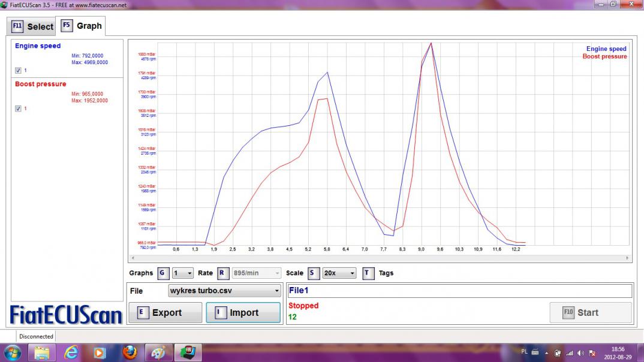Image resolution: width=644 pixels, height=362 pixels.
Task: Select the F5 Graph tab
Action: pos(82,26)
